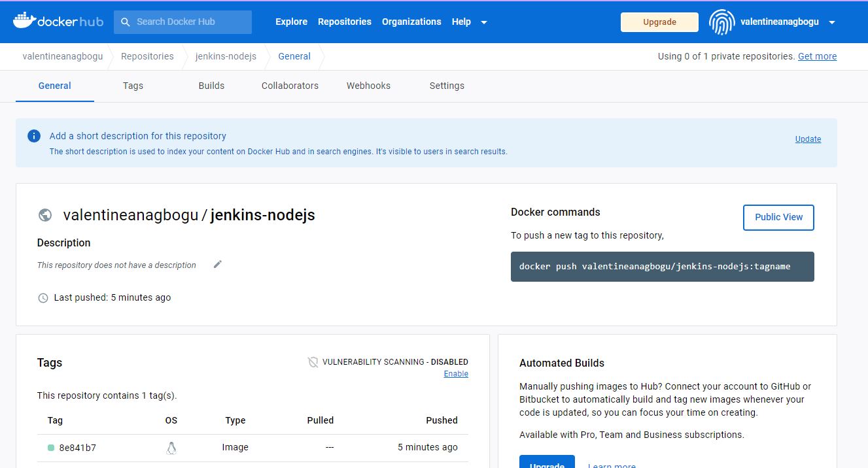Click the pencil icon to edit description
Screen dimensions: 868x468
point(217,264)
